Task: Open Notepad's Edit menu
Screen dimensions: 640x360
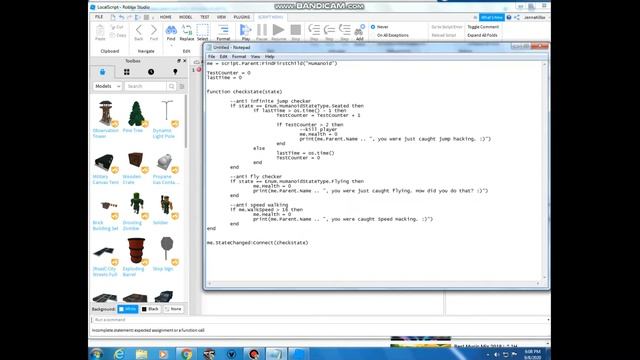Action: point(223,57)
